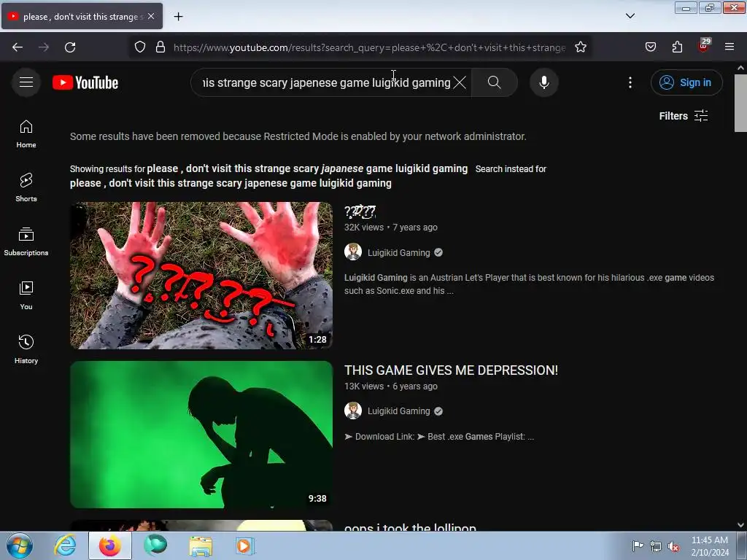Click the scrollbar up arrow
747x560 pixels.
pos(740,68)
